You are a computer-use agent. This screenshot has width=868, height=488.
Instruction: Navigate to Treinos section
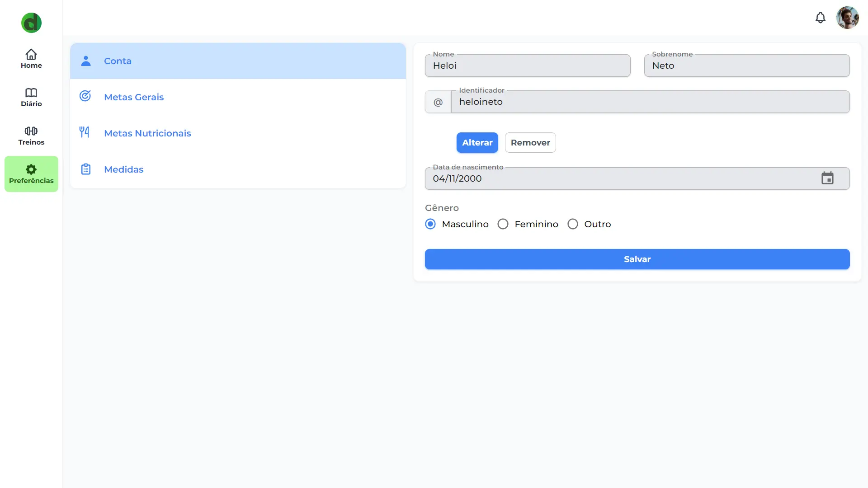(31, 135)
